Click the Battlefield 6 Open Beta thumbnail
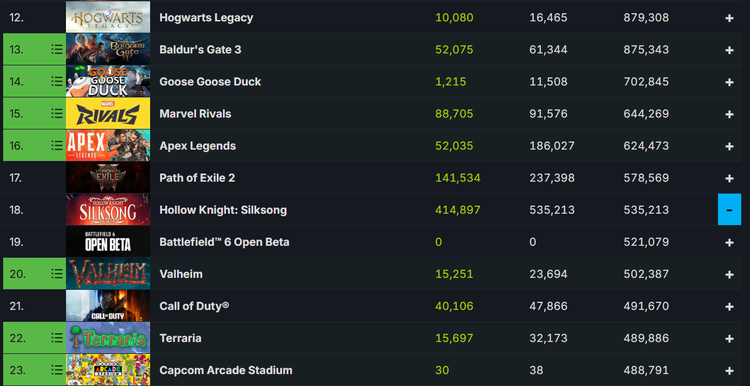 point(108,242)
